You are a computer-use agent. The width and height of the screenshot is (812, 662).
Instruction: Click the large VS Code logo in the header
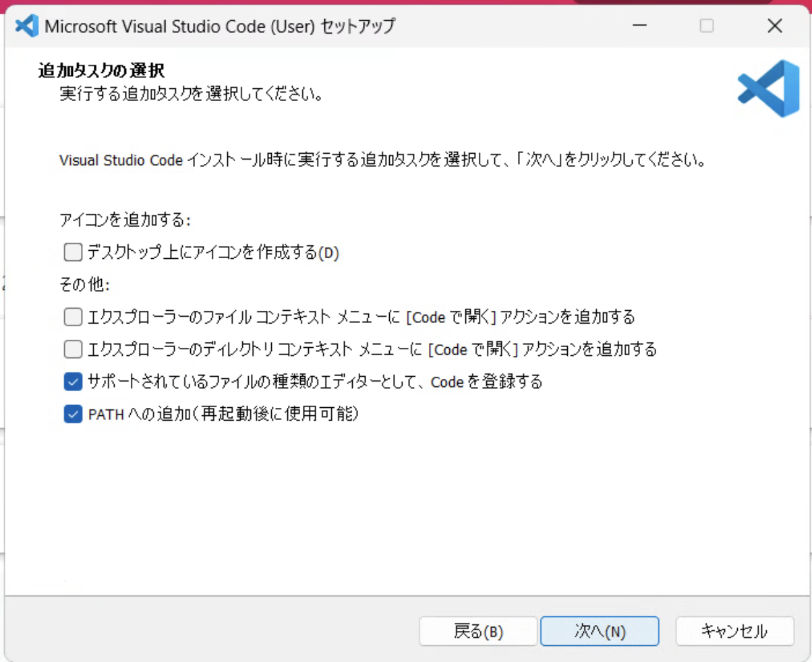coord(768,88)
